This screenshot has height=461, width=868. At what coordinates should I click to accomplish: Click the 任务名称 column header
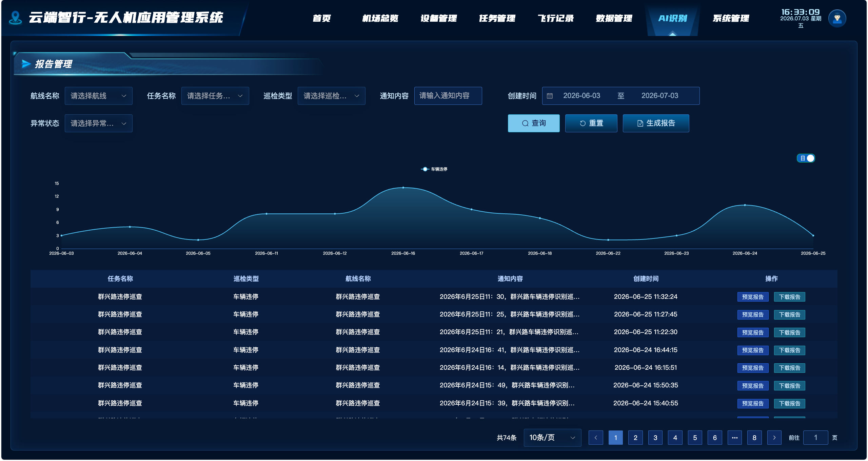point(120,279)
